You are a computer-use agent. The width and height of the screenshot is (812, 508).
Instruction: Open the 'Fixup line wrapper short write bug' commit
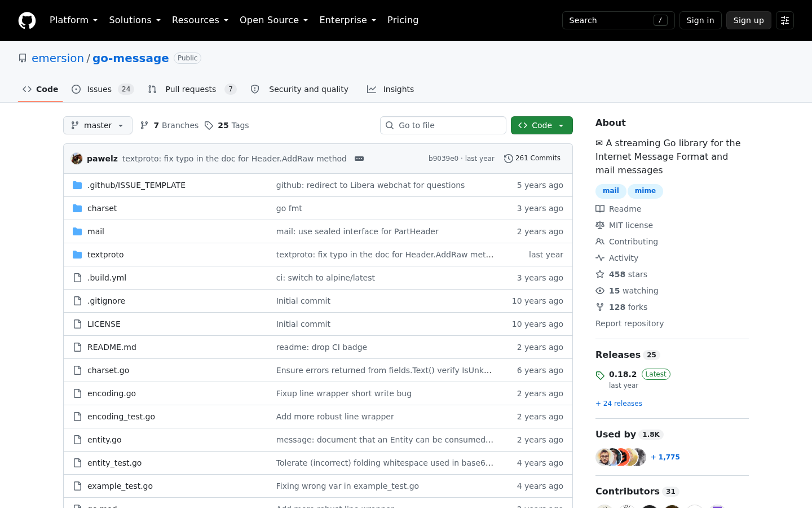coord(344,393)
